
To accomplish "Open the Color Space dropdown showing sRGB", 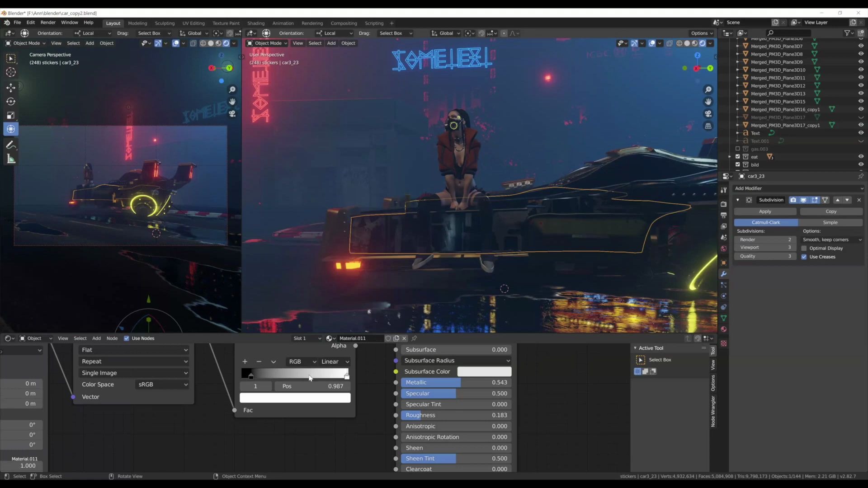I will point(162,385).
